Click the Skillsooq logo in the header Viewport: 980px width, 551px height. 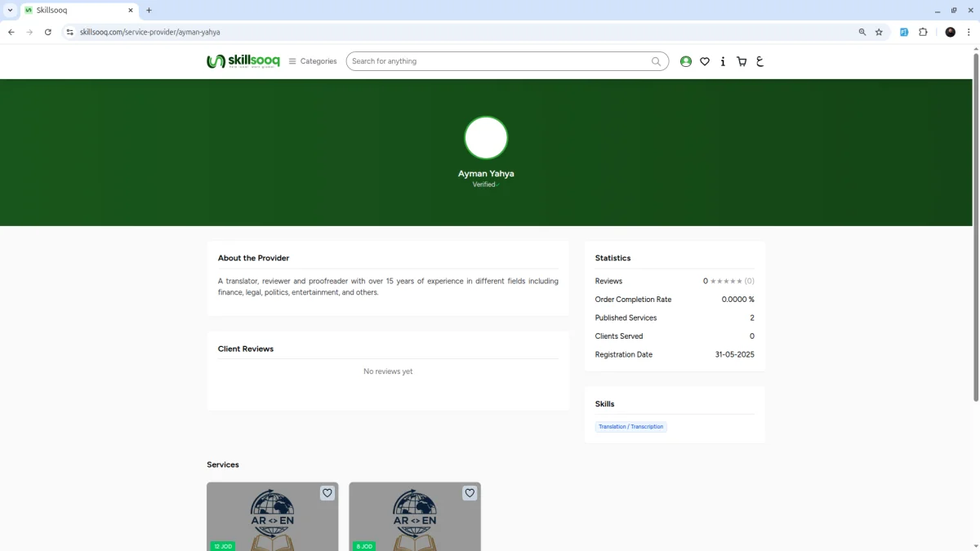243,61
